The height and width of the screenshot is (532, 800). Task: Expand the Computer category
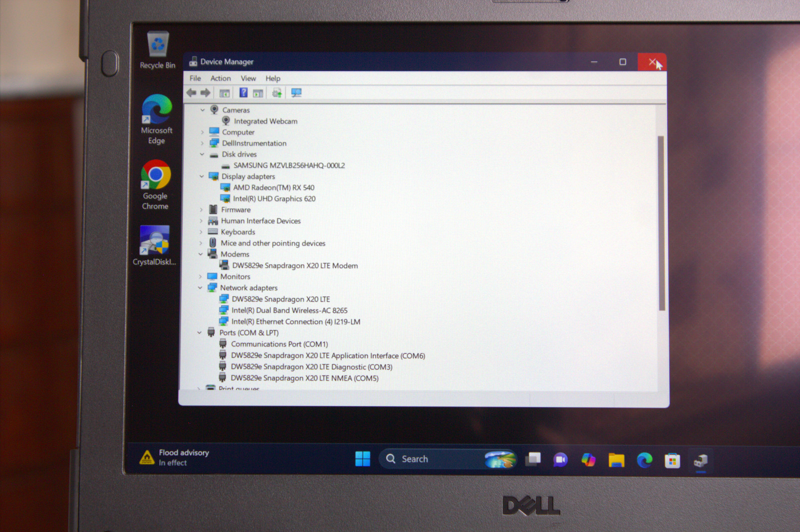point(202,132)
